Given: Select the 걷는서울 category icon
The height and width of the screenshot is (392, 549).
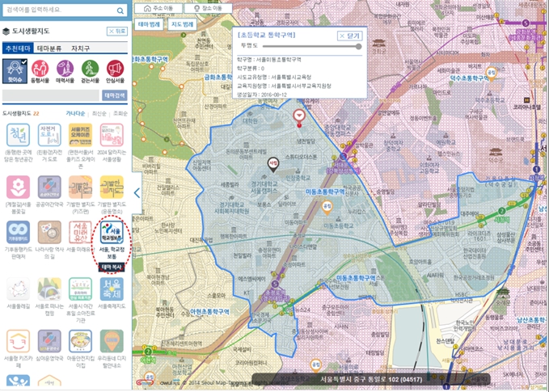Looking at the screenshot, I should 90,71.
